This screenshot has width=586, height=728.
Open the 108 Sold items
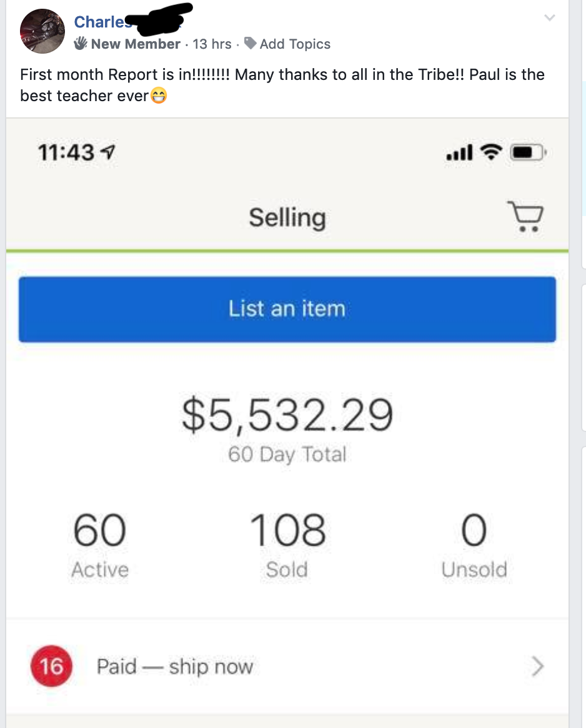(x=287, y=544)
